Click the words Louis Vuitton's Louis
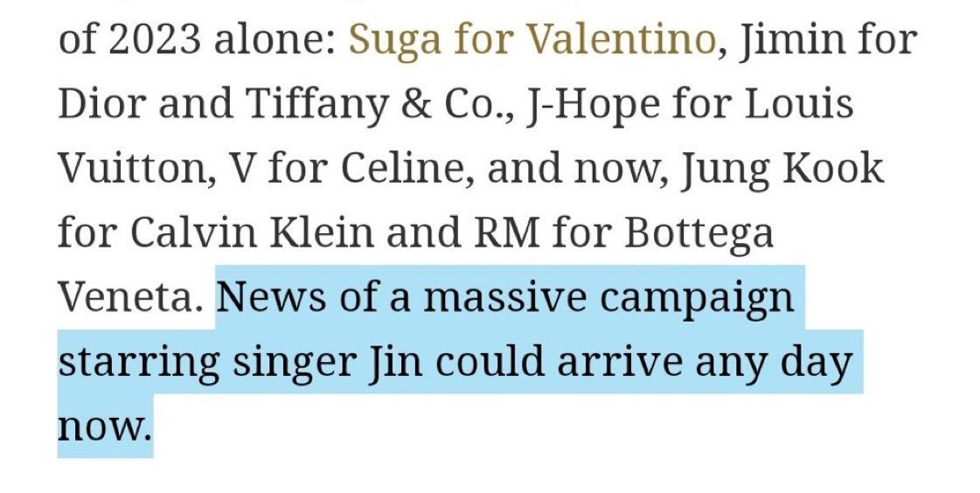 tap(799, 104)
